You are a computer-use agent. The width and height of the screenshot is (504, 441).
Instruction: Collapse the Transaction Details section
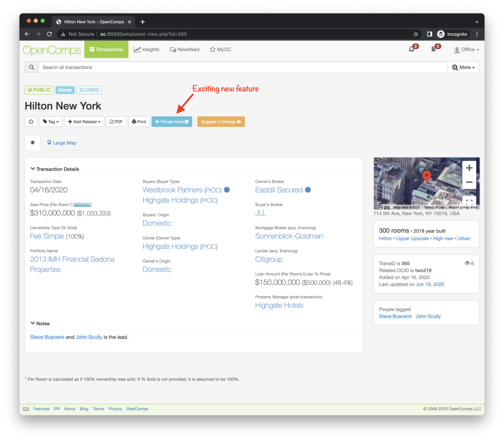pyautogui.click(x=55, y=169)
